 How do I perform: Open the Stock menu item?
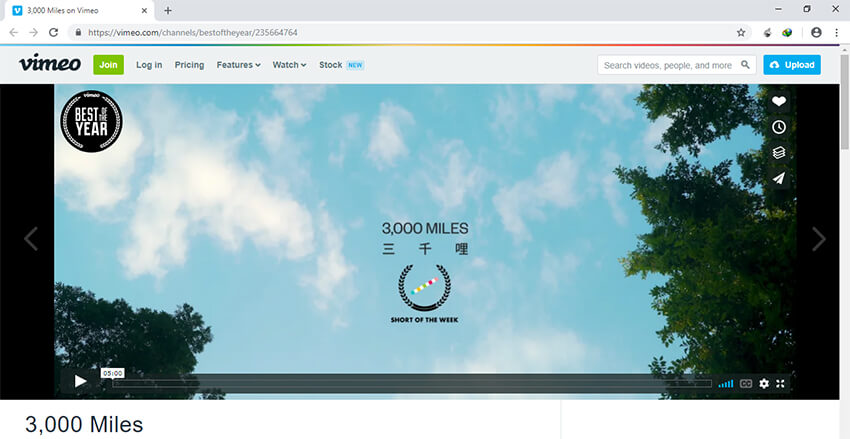point(330,65)
